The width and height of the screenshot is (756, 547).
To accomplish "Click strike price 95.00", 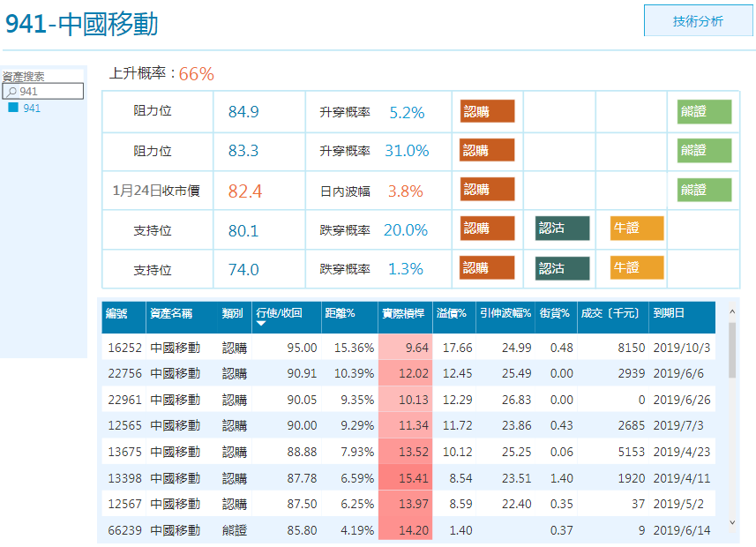I will coord(302,348).
